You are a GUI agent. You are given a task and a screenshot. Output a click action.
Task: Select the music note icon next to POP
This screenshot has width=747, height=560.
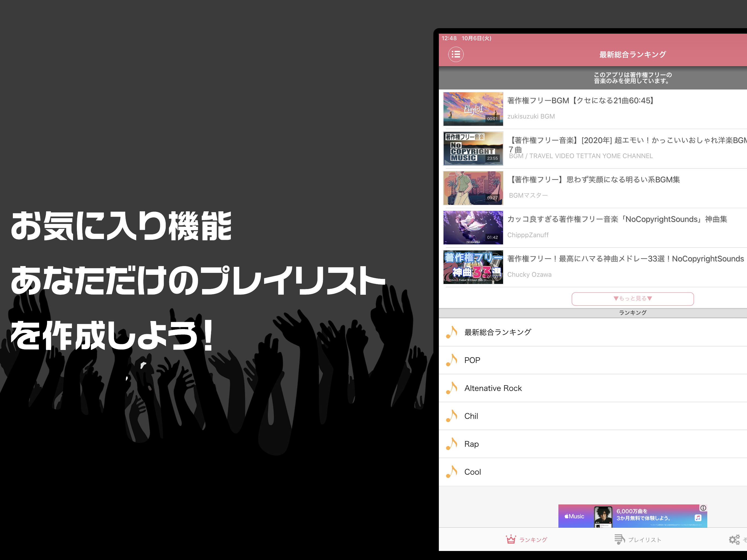click(451, 360)
